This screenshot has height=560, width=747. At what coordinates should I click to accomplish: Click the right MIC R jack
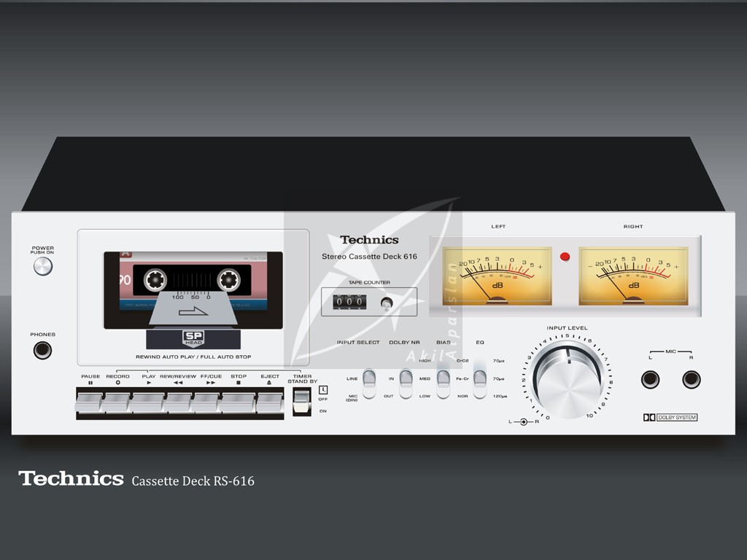pyautogui.click(x=692, y=379)
